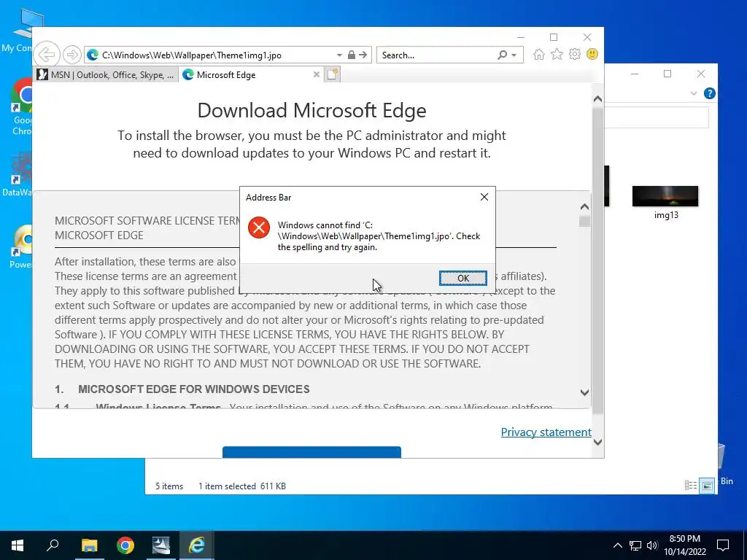747x560 pixels.
Task: Click Internet Explorer taskbar icon
Action: pos(197,545)
